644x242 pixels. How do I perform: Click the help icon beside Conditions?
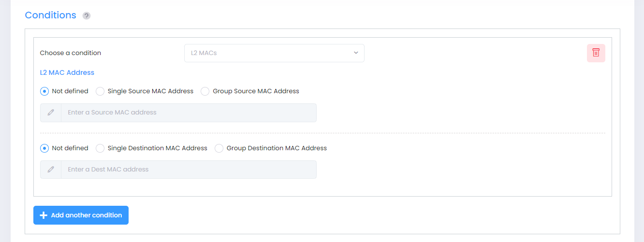click(87, 16)
